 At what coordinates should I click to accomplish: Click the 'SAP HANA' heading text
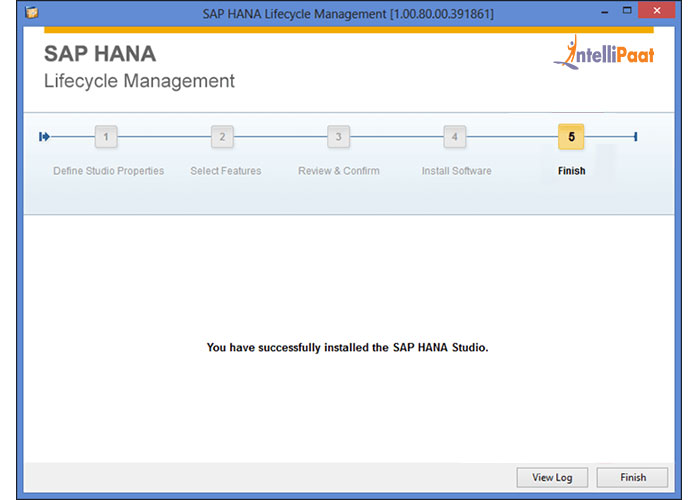[x=100, y=54]
